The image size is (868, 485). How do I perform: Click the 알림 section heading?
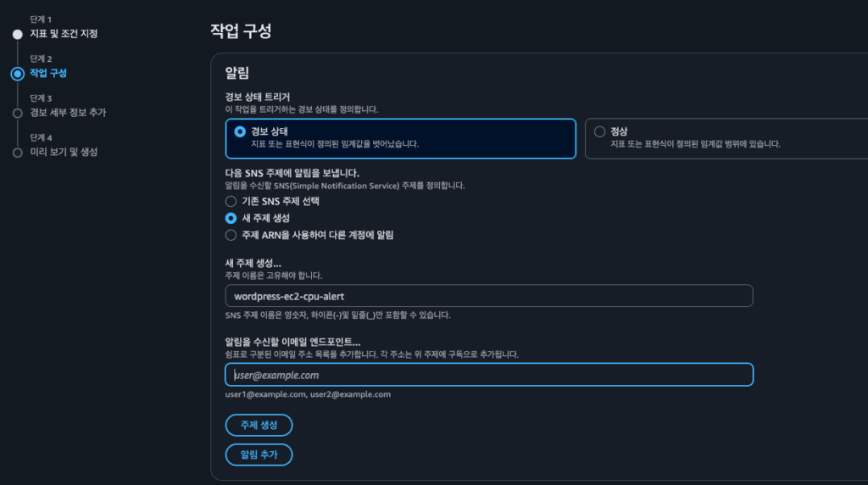click(236, 73)
